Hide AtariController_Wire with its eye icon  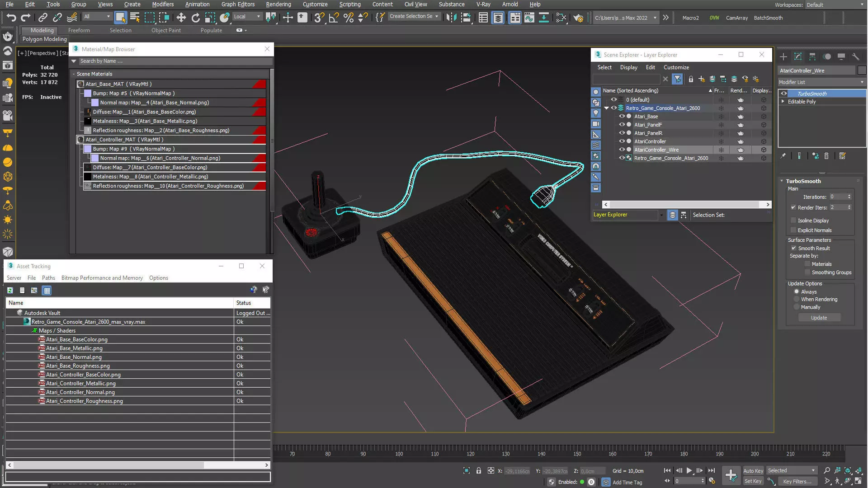pos(622,150)
